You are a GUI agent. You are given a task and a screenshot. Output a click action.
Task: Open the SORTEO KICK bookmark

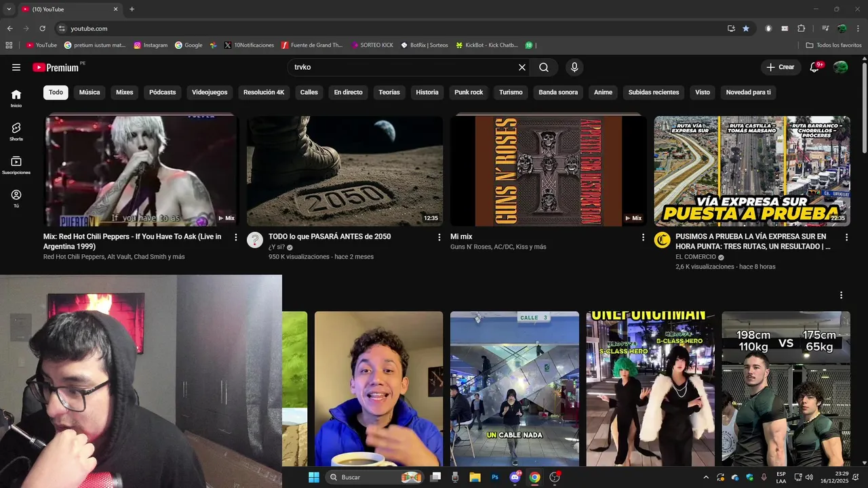tap(372, 45)
